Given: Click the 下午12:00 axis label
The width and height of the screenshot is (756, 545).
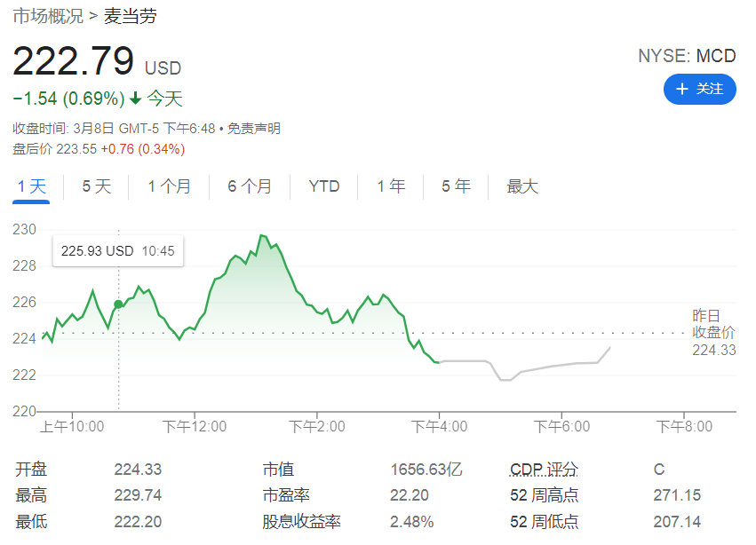Looking at the screenshot, I should click(195, 426).
